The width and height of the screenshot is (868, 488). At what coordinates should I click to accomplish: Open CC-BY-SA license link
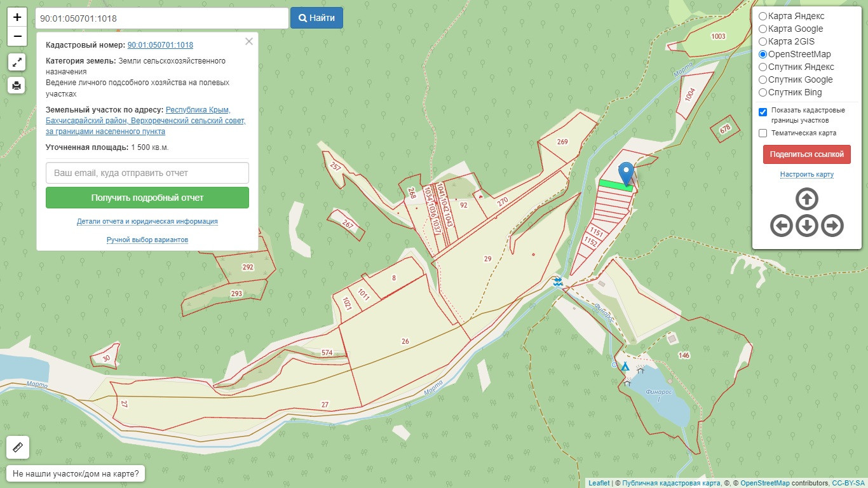[x=848, y=483]
